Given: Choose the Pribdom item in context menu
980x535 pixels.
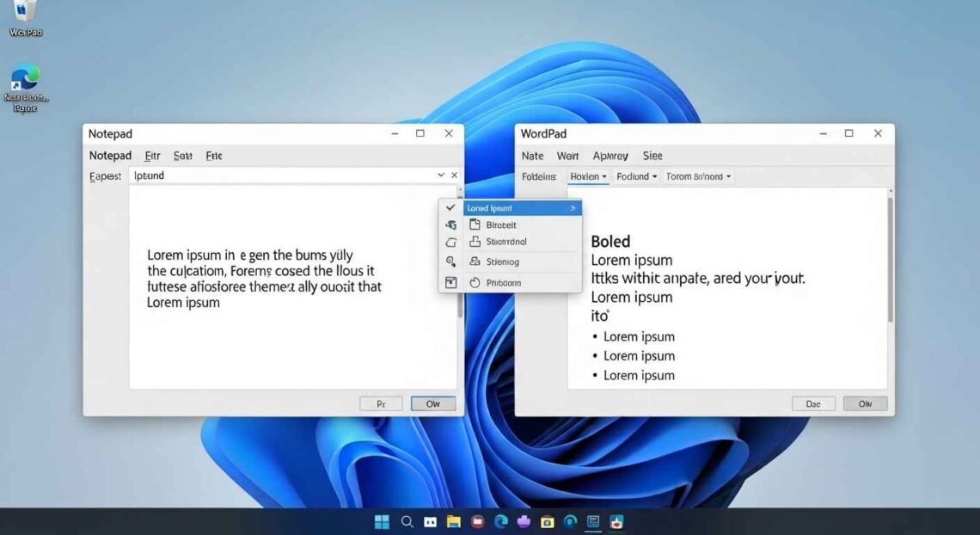Looking at the screenshot, I should point(503,282).
